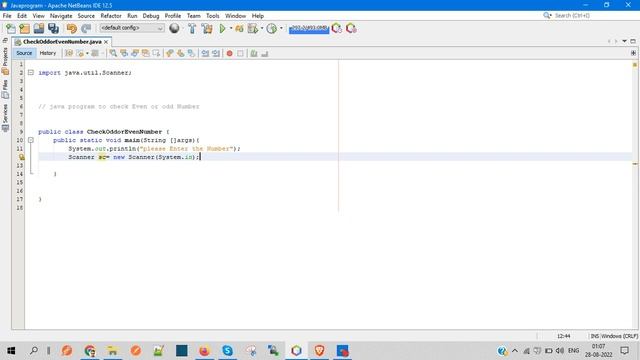Show the opened documents list arrow
640x360 pixels.
(624, 41)
